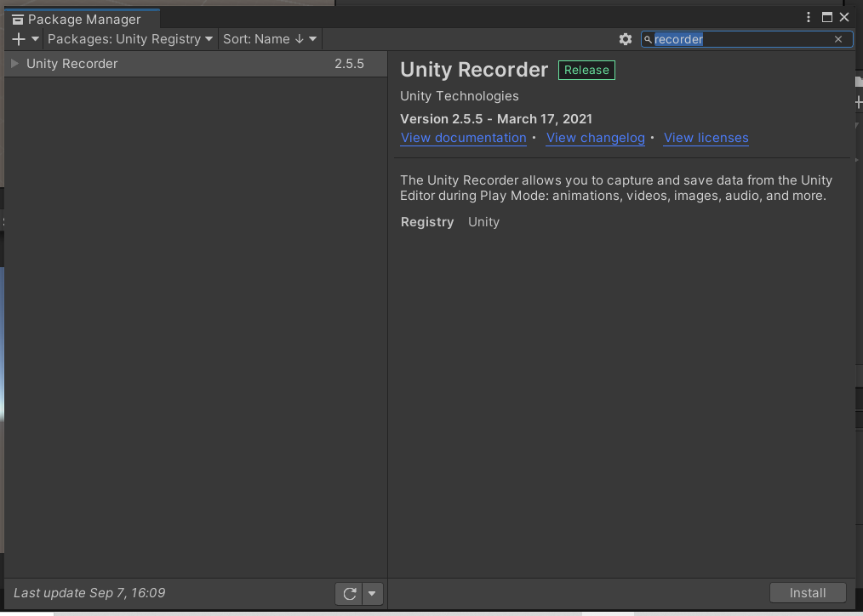Refresh the package list
This screenshot has height=616, width=863.
[x=350, y=593]
